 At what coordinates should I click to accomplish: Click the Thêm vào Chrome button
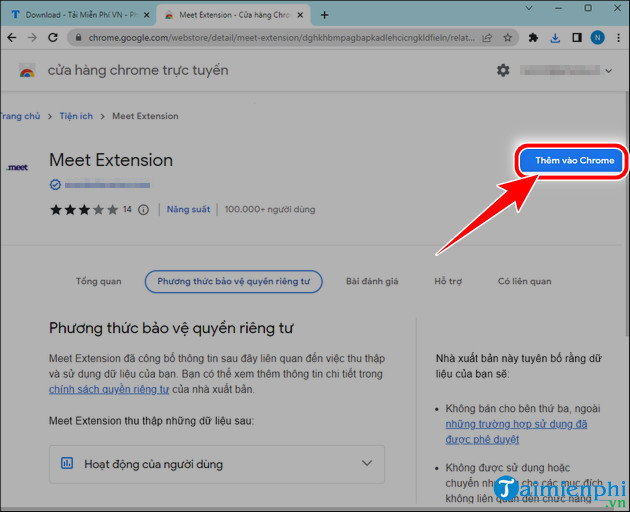click(571, 160)
